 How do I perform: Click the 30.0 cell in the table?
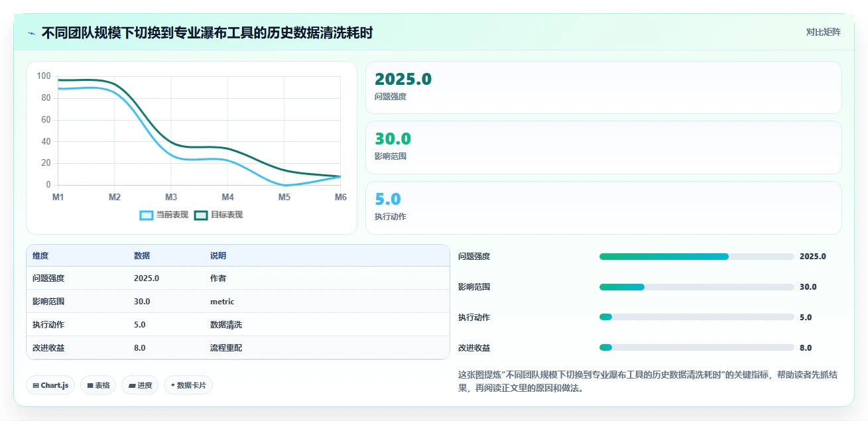click(x=142, y=302)
